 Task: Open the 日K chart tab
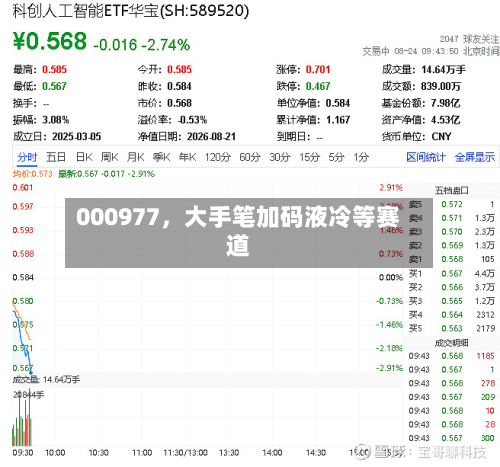tap(84, 157)
